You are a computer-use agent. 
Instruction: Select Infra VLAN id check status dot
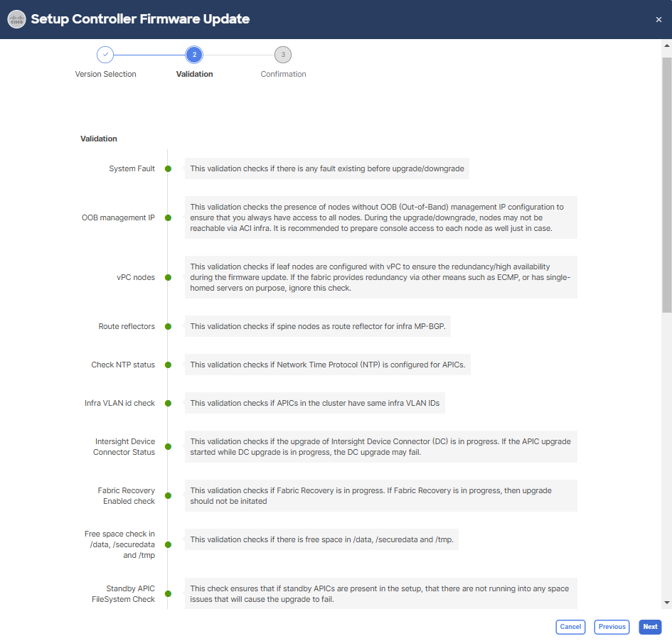point(168,404)
